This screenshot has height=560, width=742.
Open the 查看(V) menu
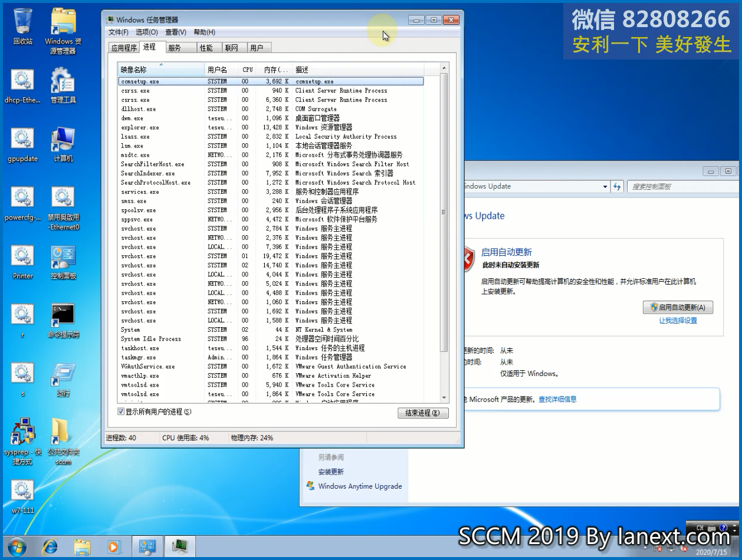click(176, 32)
